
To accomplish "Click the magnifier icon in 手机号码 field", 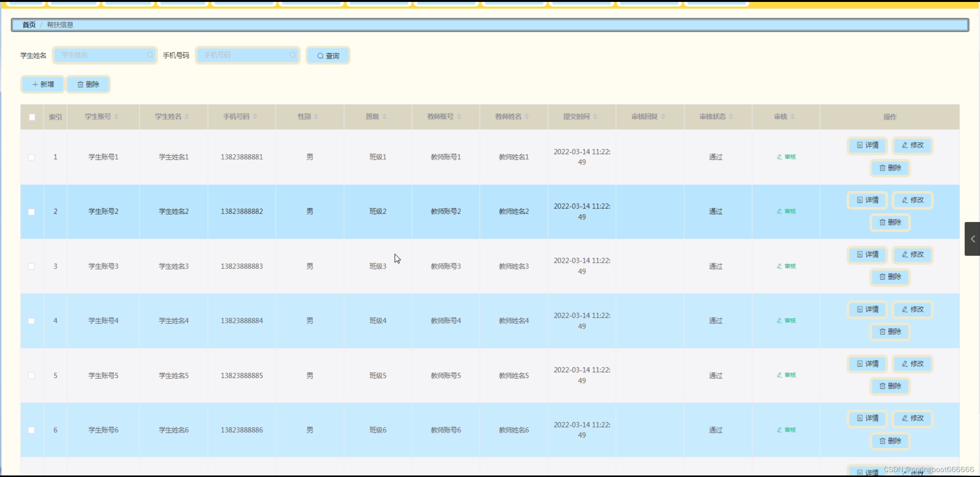I will coord(293,55).
